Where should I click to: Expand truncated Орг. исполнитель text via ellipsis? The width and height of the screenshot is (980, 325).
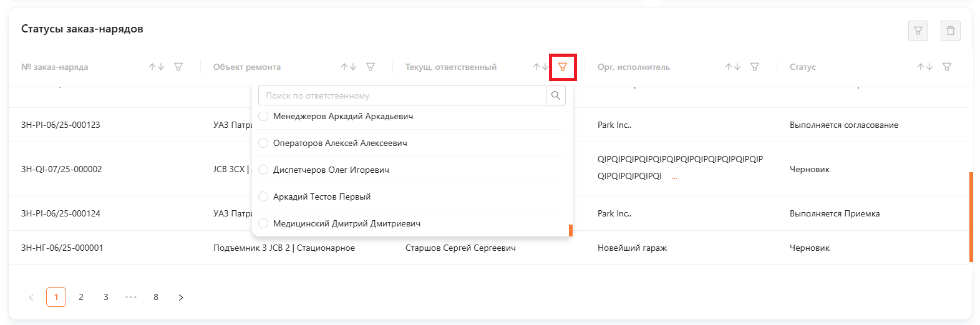click(x=674, y=177)
